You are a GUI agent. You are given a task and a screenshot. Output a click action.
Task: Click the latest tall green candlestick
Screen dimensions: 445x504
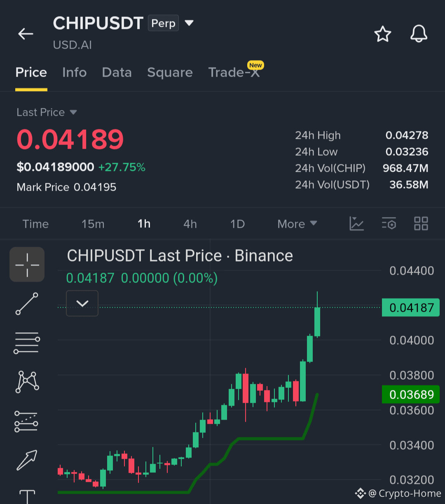click(317, 321)
